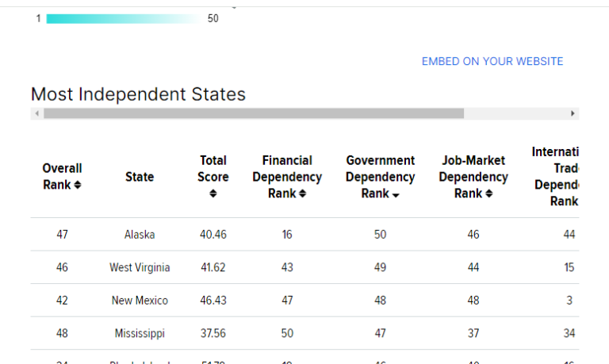Click Job-Market Dependency Rank sort arrows
The height and width of the screenshot is (364, 609).
[x=489, y=194]
